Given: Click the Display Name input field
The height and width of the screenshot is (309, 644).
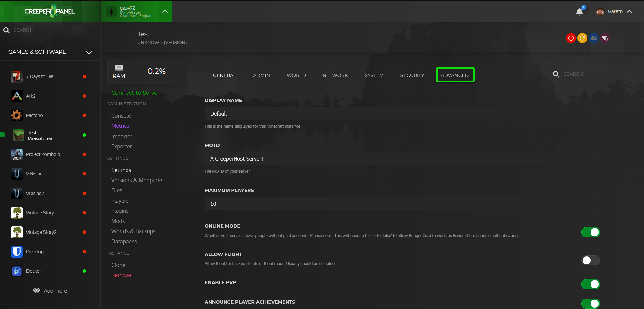Looking at the screenshot, I should [402, 114].
